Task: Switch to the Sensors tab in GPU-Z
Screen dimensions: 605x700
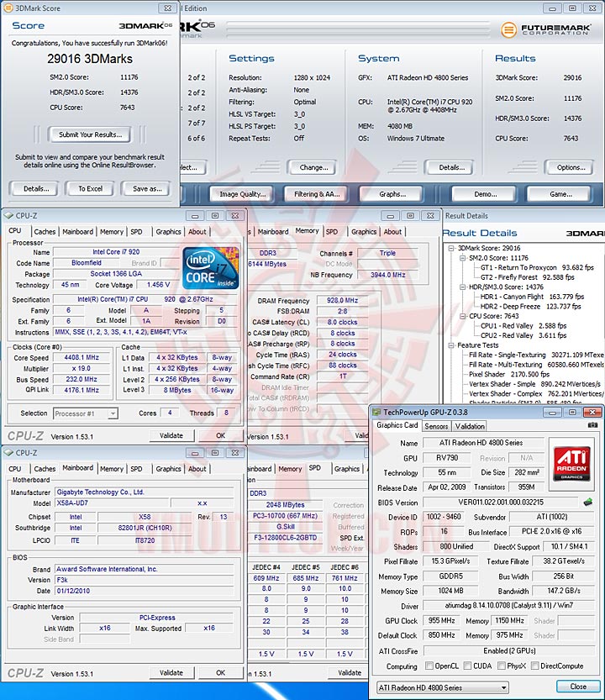Action: [x=436, y=426]
